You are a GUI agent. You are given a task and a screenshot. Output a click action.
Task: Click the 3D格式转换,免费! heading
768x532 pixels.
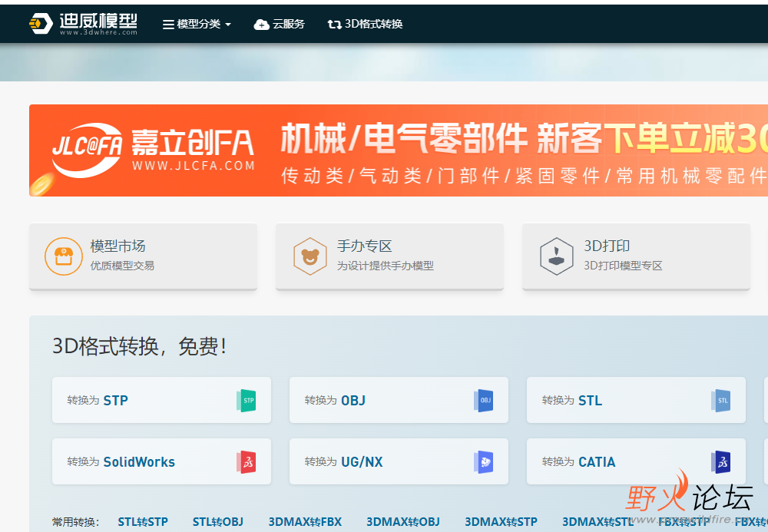140,346
